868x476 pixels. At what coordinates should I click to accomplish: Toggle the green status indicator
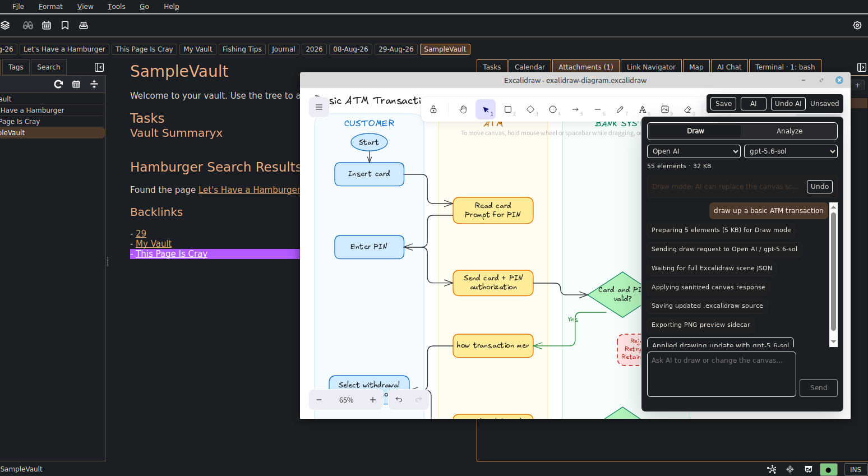(x=829, y=469)
